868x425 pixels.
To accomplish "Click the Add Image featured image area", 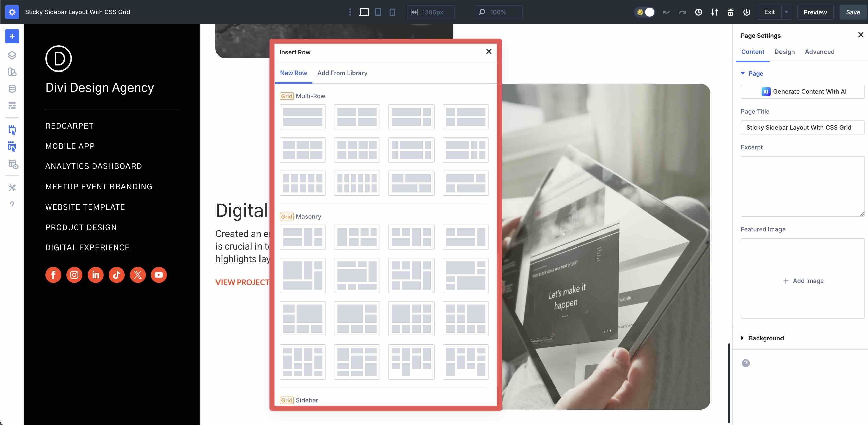I will click(803, 281).
